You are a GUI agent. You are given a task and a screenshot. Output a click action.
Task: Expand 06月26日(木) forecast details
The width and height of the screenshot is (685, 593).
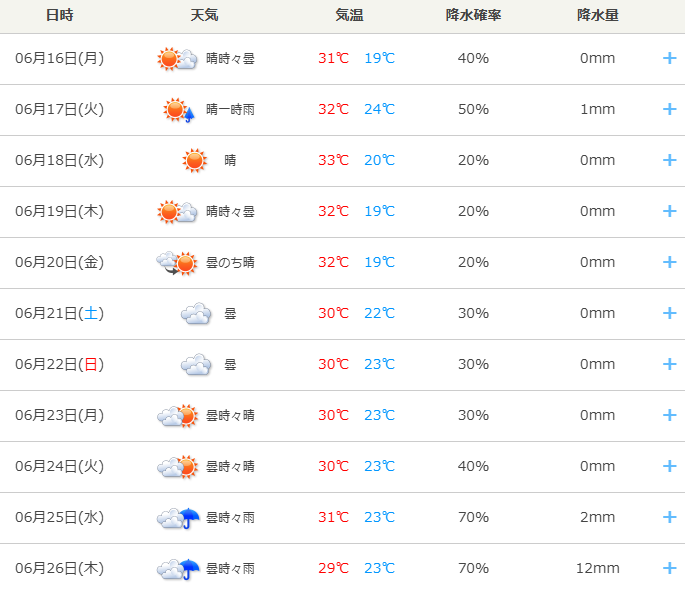[x=669, y=568]
